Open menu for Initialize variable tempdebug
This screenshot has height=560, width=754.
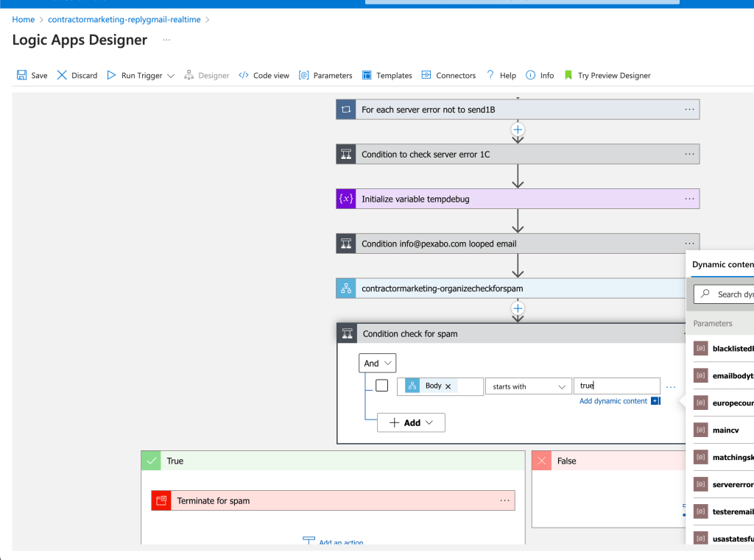tap(689, 199)
